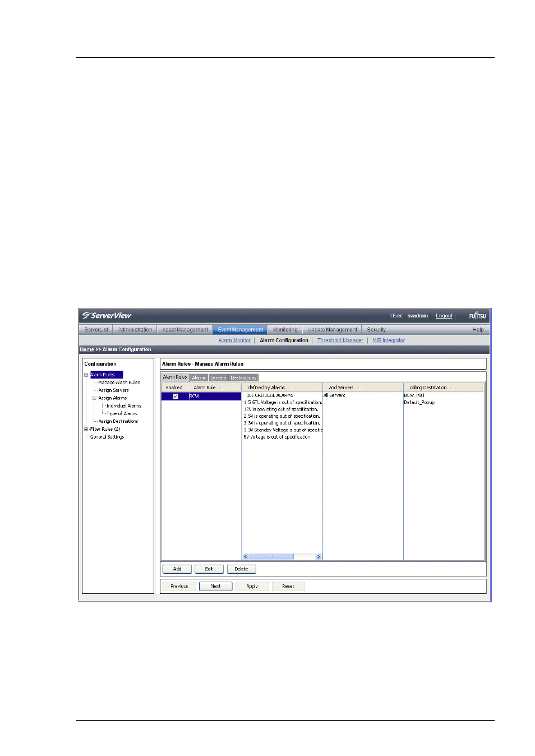Image resolution: width=535 pixels, height=756 pixels.
Task: Switch to the Alarm Rules tab
Action: click(175, 377)
